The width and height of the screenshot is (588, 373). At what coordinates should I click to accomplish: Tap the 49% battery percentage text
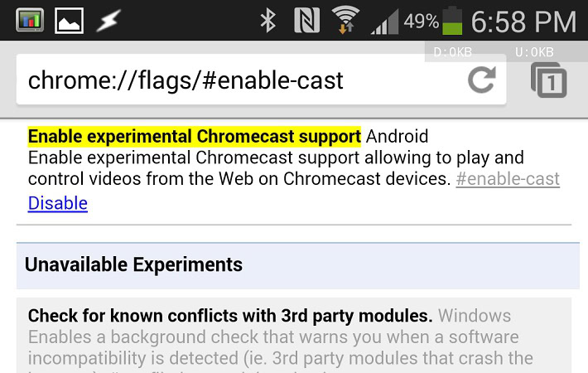pyautogui.click(x=422, y=21)
